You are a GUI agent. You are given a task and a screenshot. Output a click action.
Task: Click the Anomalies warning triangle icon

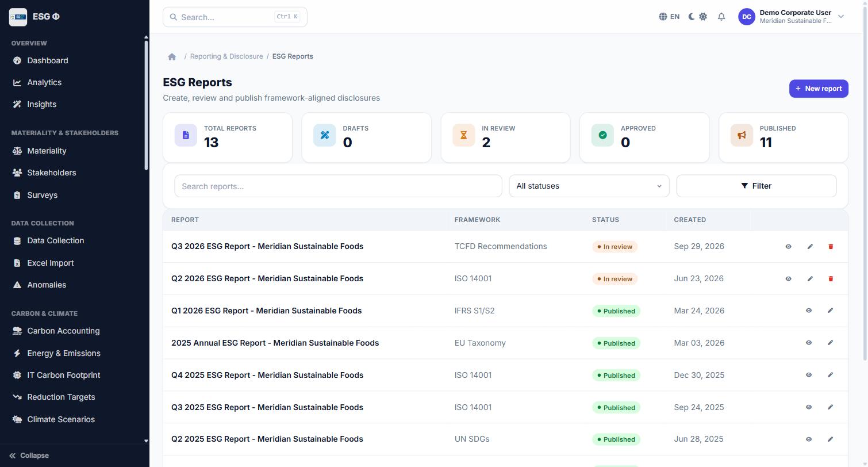coord(17,285)
